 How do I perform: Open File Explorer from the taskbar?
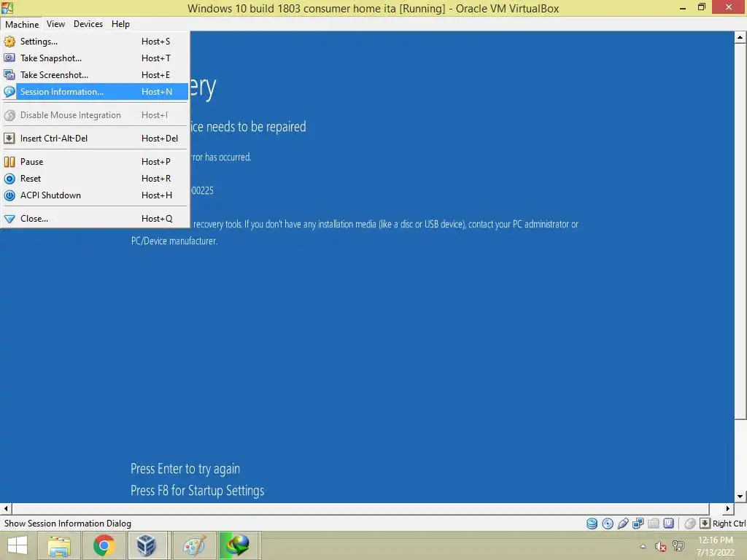[x=59, y=545]
